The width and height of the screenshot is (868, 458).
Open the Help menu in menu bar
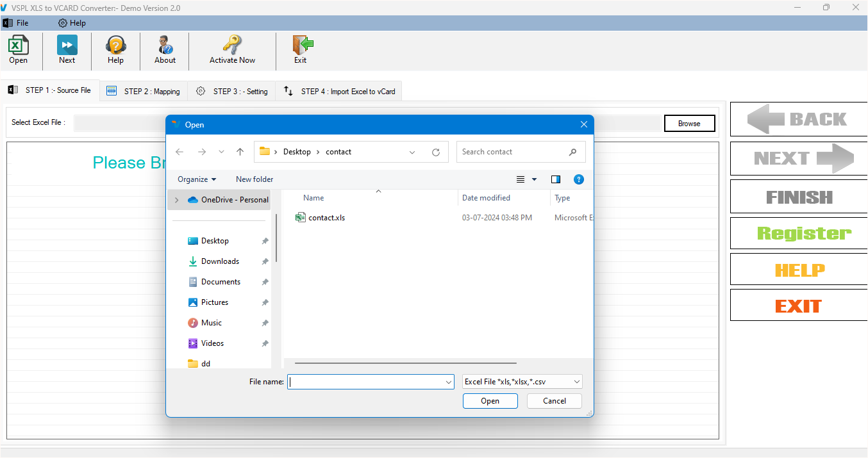coord(72,23)
